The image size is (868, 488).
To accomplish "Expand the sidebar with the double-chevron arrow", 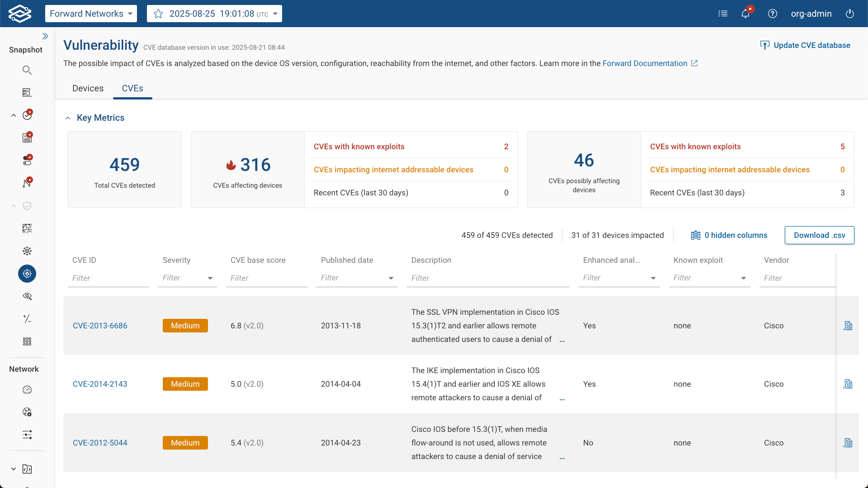I will 46,36.
